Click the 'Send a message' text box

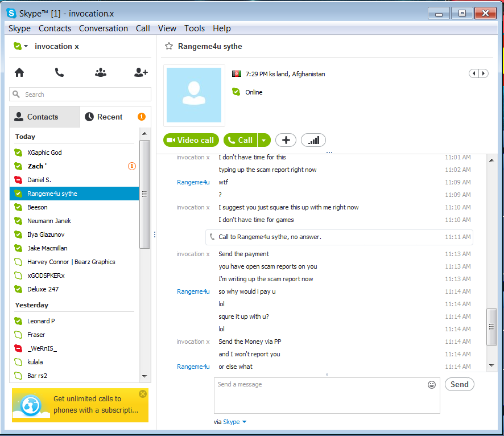(327, 396)
